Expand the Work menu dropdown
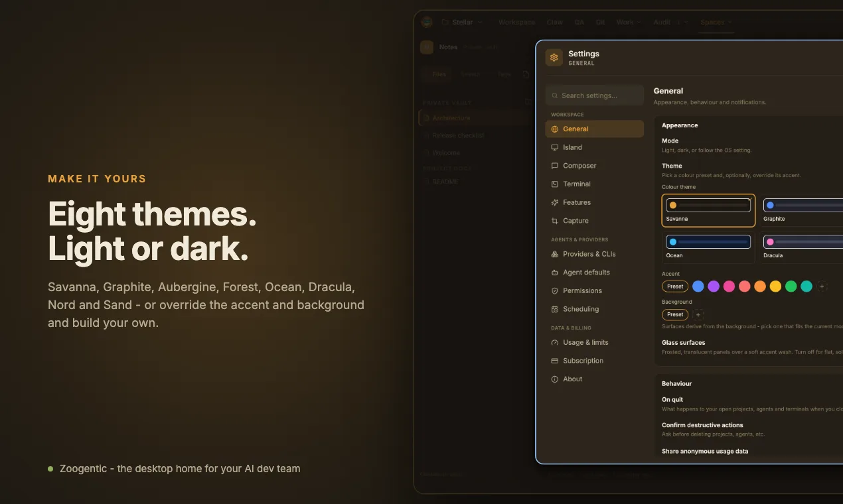Screen dimensions: 843x504 pos(629,22)
